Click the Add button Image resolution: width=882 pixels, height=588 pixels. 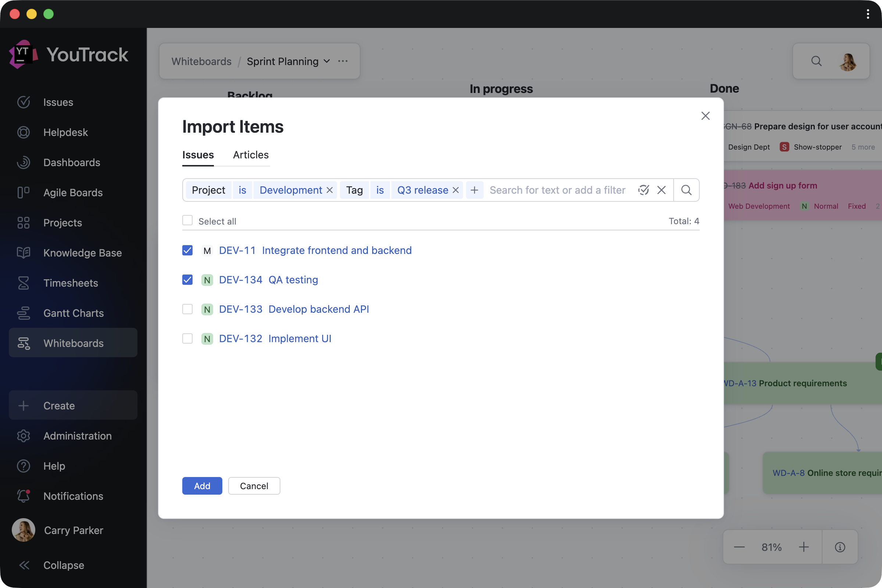(x=202, y=485)
